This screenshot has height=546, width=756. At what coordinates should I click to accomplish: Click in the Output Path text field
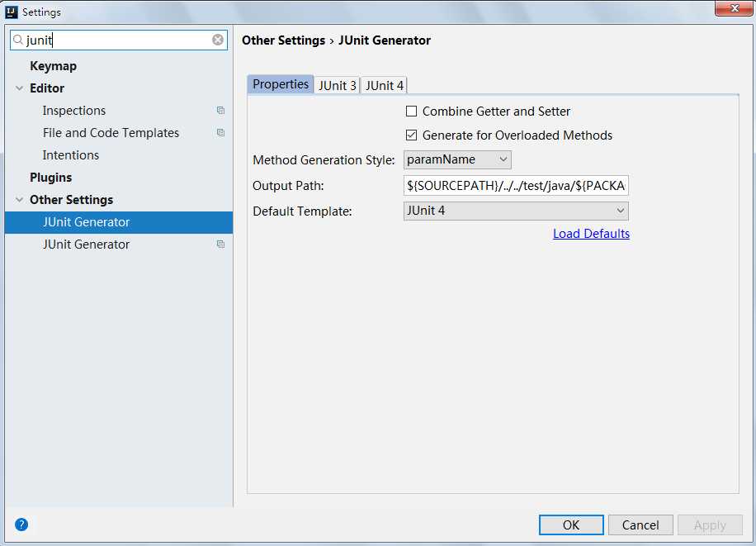coord(516,185)
